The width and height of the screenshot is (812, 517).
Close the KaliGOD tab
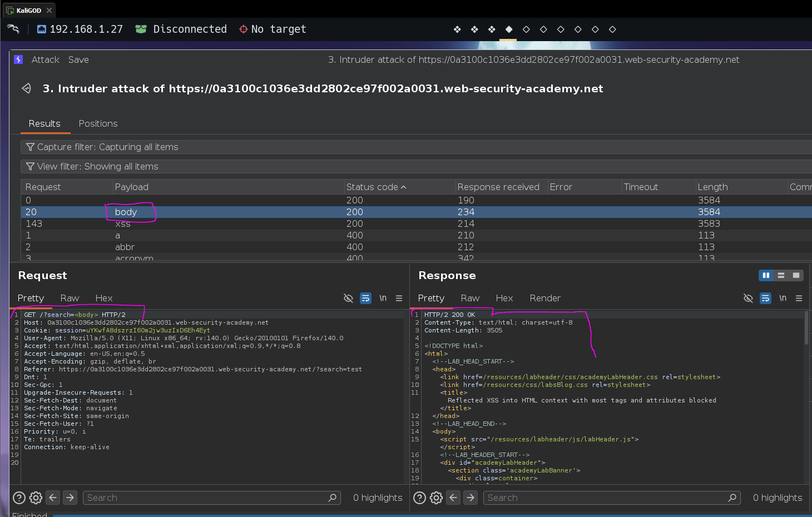49,10
